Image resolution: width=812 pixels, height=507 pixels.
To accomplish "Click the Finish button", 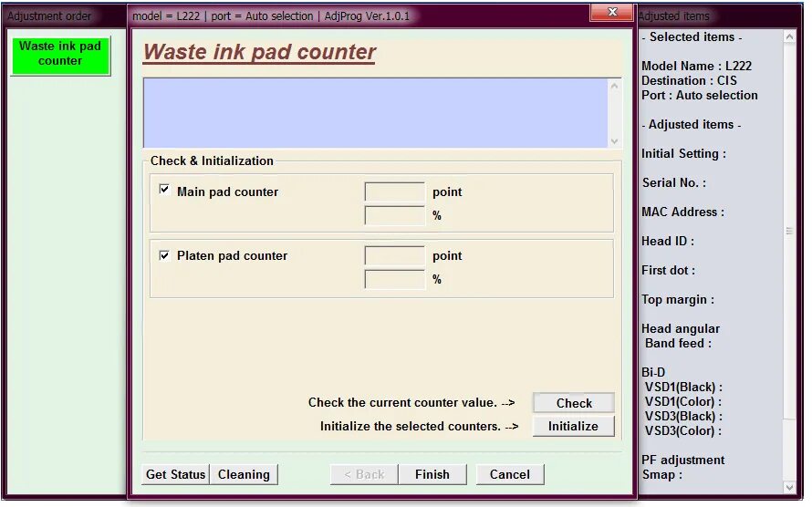I will coord(432,474).
